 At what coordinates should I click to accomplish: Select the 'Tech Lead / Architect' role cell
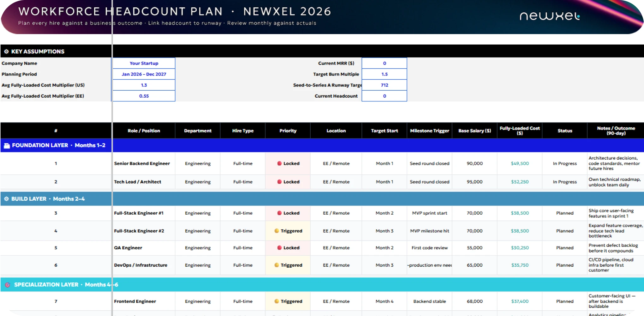[144, 182]
